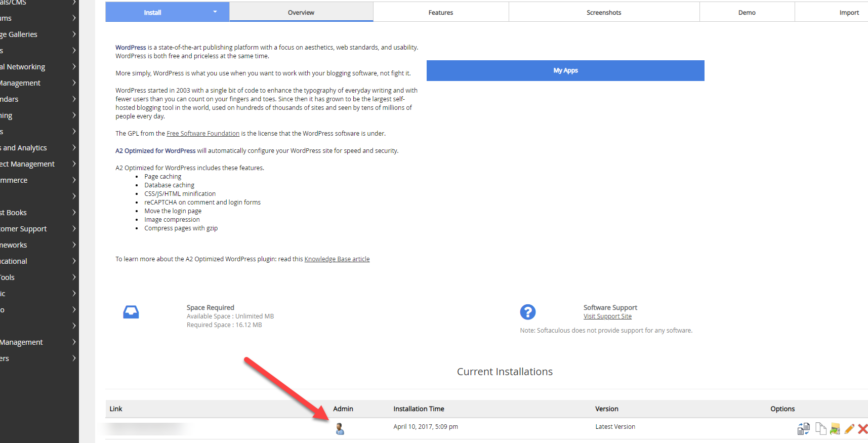Click the Installation Time column header

[x=419, y=409]
